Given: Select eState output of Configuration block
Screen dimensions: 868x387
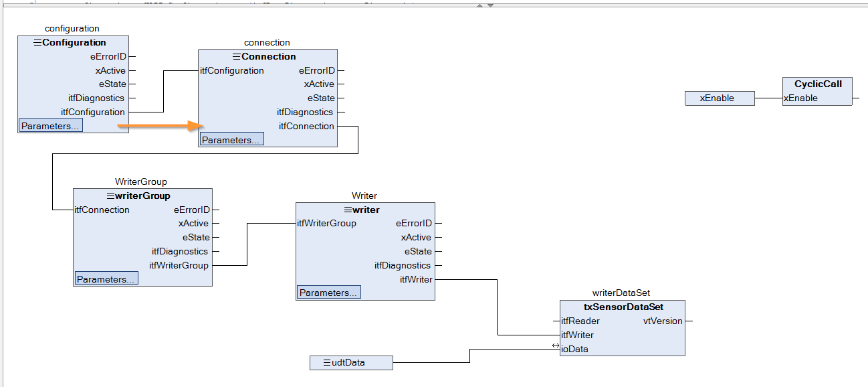Looking at the screenshot, I should click(112, 84).
